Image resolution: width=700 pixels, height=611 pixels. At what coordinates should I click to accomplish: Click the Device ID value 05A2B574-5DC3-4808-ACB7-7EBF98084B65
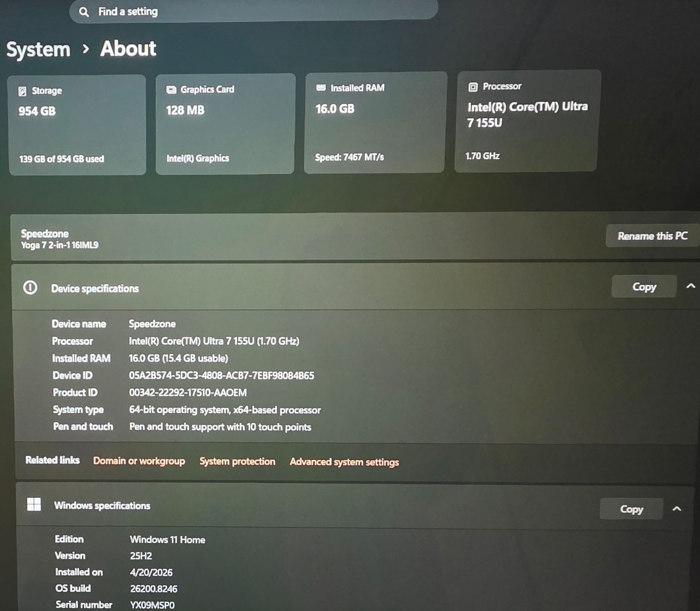(221, 376)
